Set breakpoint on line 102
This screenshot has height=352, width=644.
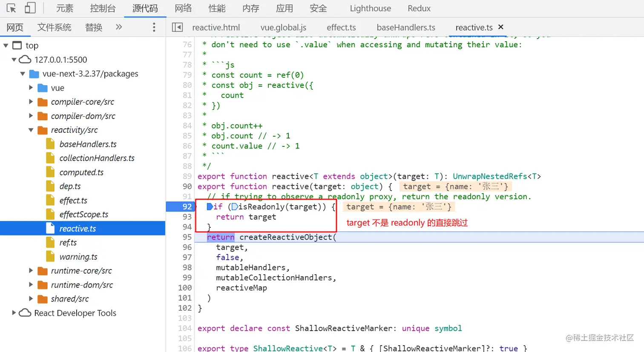[185, 308]
